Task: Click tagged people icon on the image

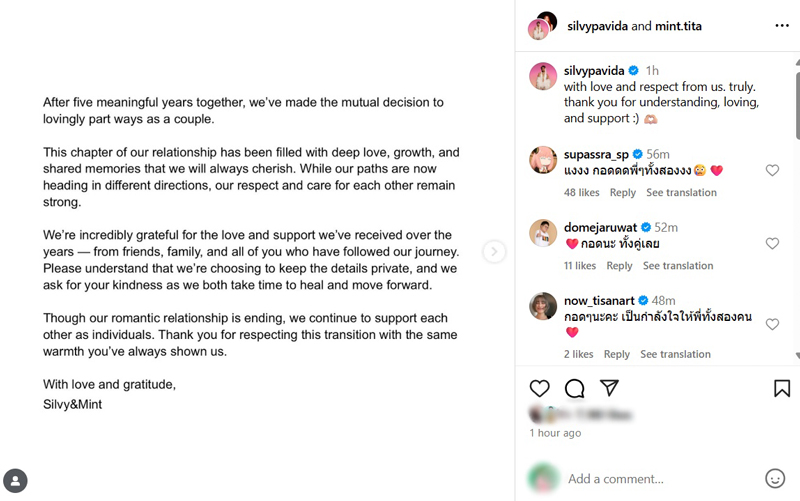Action: 15,481
